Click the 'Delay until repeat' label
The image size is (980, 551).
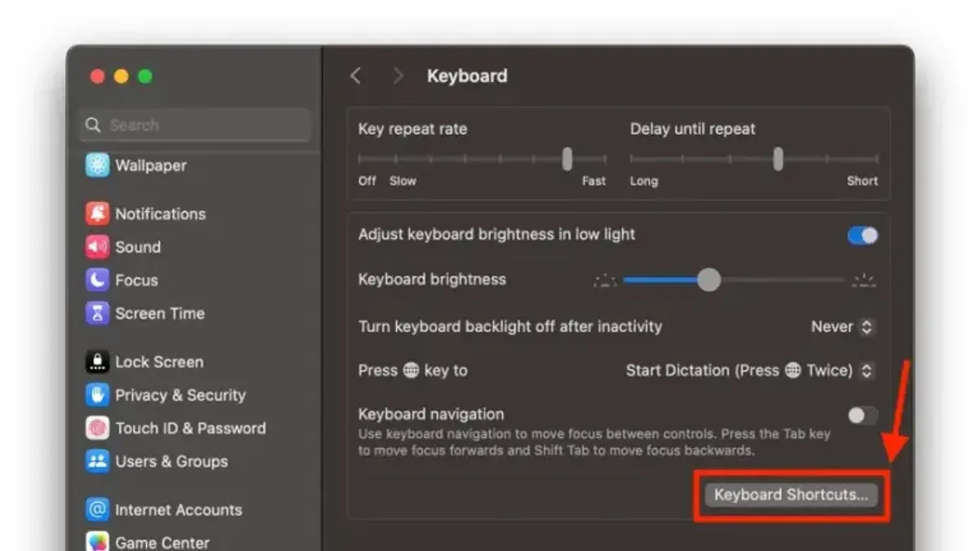pyautogui.click(x=693, y=129)
